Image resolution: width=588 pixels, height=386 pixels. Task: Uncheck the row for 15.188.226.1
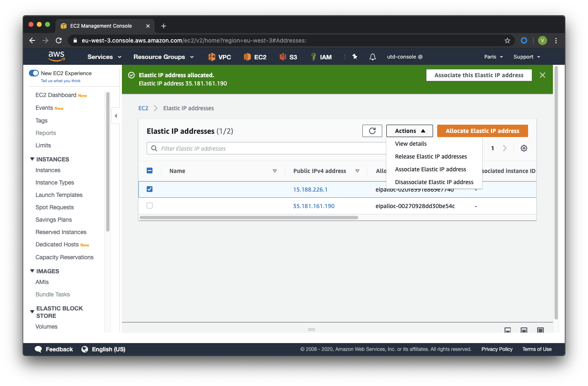(150, 189)
